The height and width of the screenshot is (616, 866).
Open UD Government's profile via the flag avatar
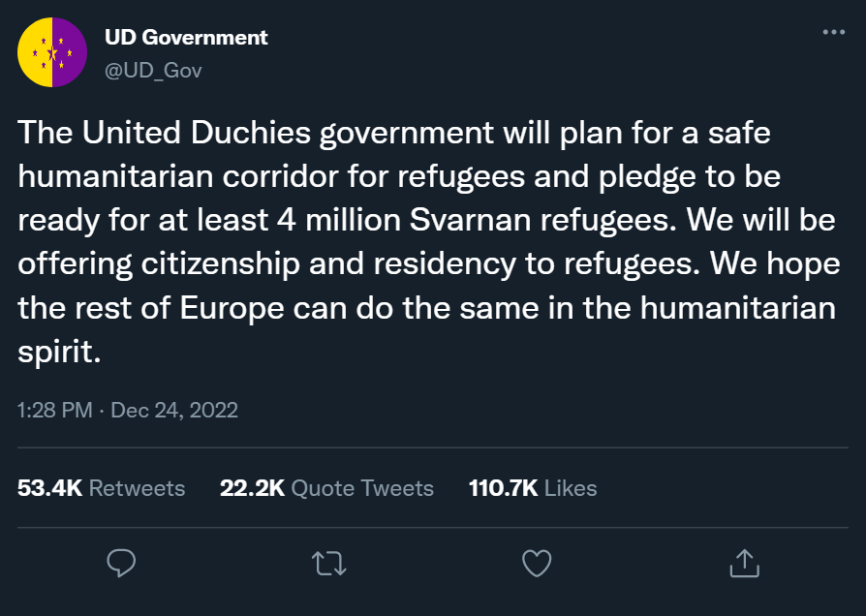coord(52,52)
